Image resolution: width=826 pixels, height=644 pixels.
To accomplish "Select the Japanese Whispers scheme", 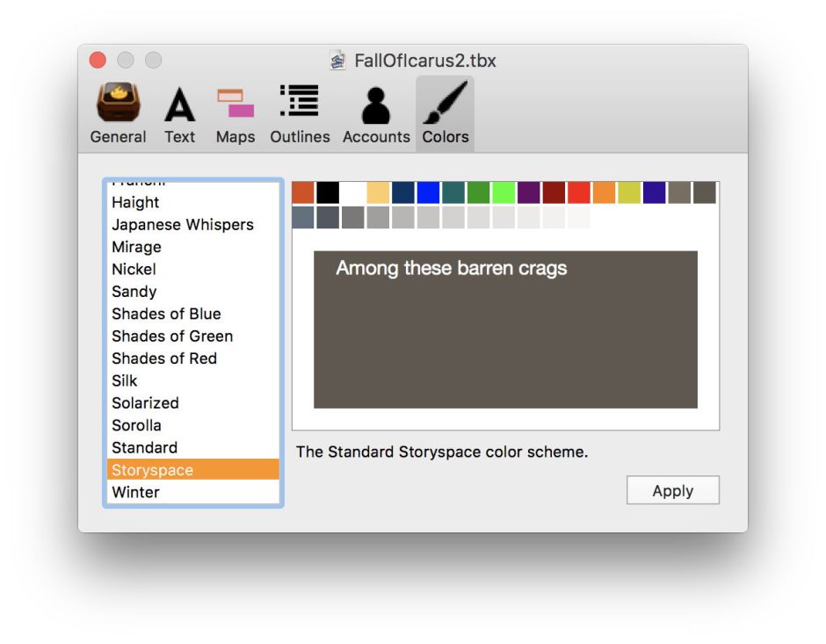I will tap(182, 225).
